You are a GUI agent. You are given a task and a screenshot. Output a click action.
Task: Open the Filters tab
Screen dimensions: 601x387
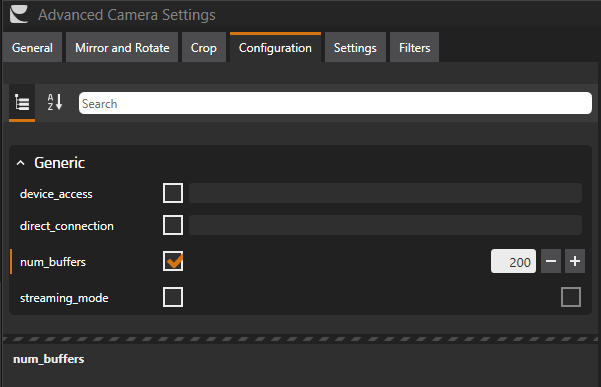click(x=414, y=48)
